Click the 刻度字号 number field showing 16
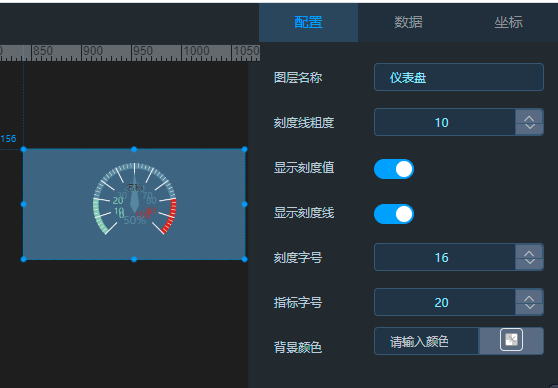 [x=445, y=257]
